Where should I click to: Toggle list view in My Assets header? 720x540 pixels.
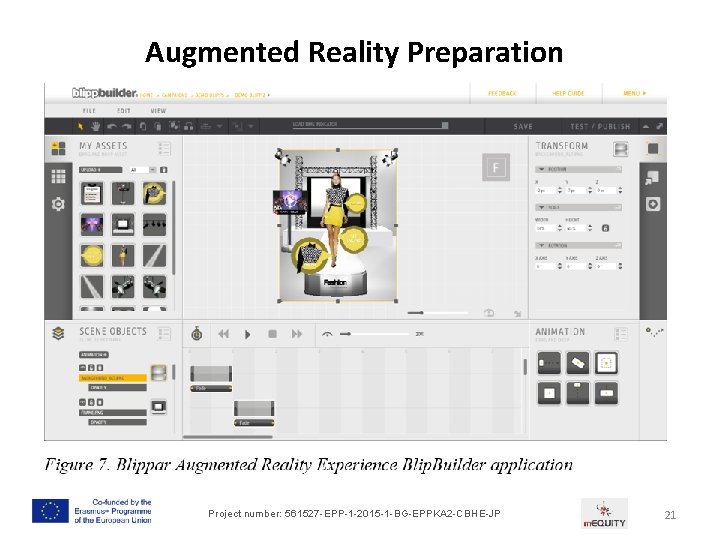(164, 148)
